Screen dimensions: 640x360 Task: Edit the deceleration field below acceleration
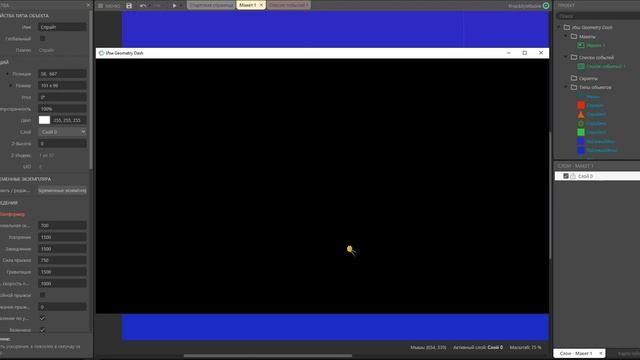[x=62, y=249]
